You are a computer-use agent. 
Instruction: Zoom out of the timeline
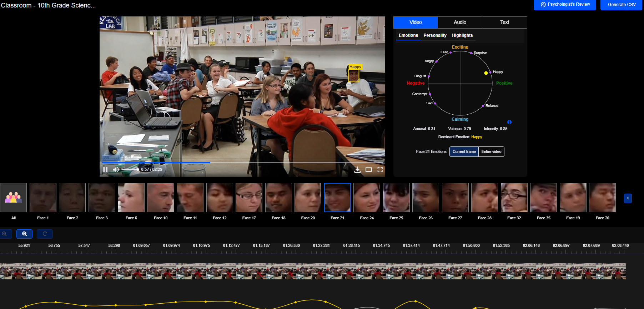pos(5,234)
